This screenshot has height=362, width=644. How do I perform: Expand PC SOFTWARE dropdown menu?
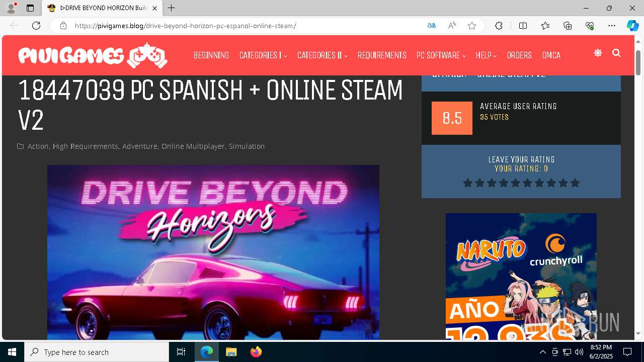(441, 55)
